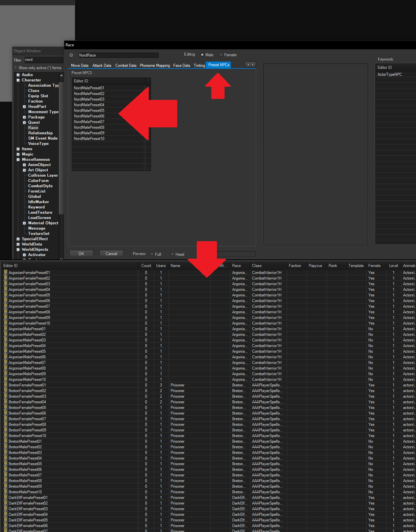Click the Keywords Editor ID column header
The image size is (416, 532).
[x=396, y=67]
